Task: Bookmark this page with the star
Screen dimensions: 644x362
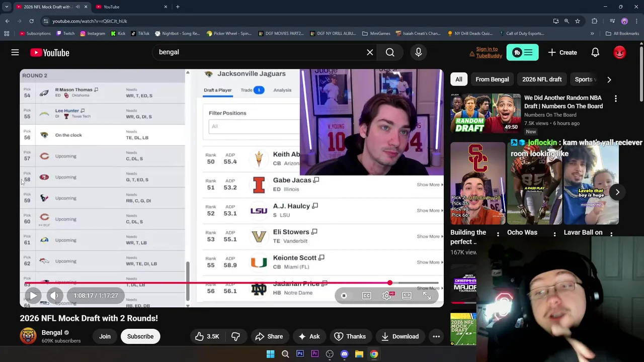Action: tap(578, 21)
